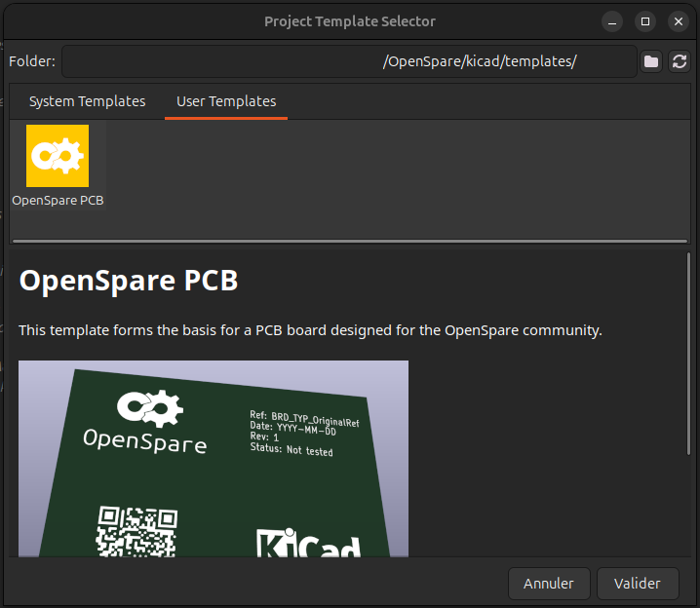Click the 'OpenSpare PCB' label under the icon
This screenshot has width=700, height=608.
pos(58,201)
